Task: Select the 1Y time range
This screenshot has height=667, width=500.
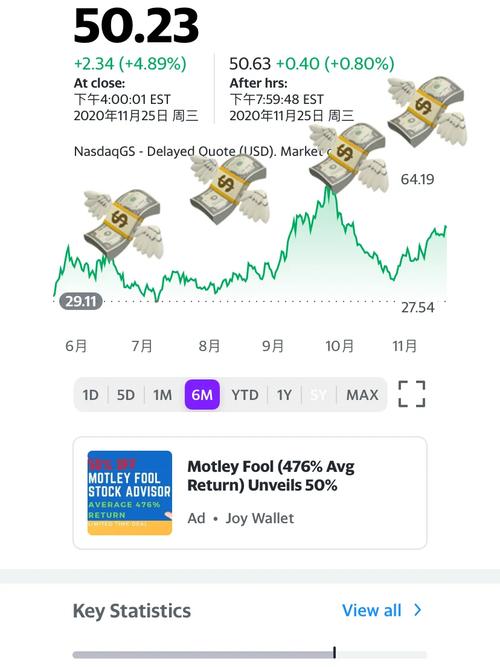Action: pyautogui.click(x=284, y=395)
